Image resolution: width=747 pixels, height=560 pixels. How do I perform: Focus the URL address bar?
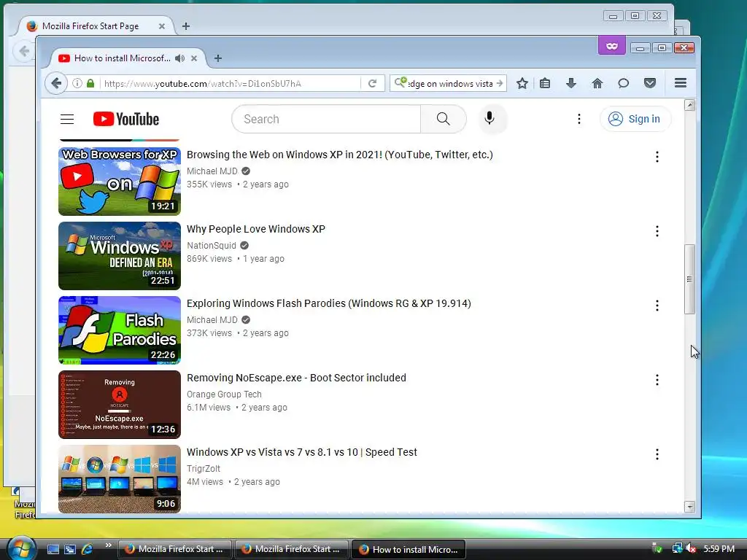point(231,84)
